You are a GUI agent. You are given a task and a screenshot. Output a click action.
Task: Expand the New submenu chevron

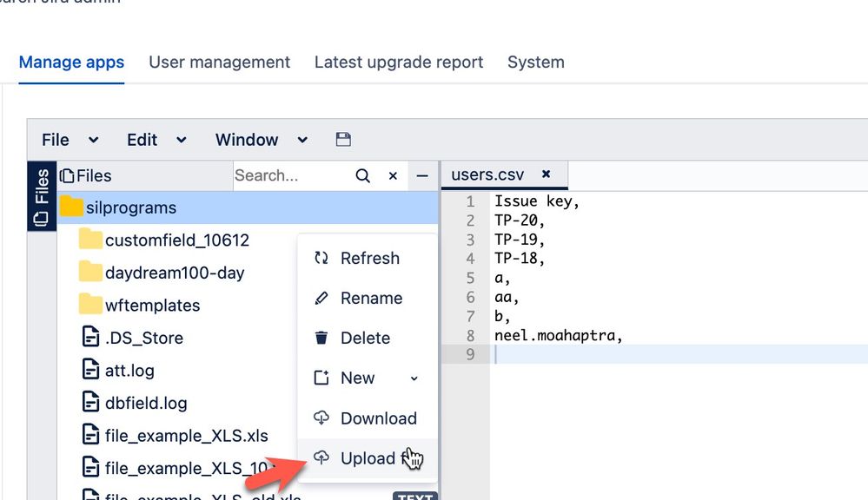414,378
